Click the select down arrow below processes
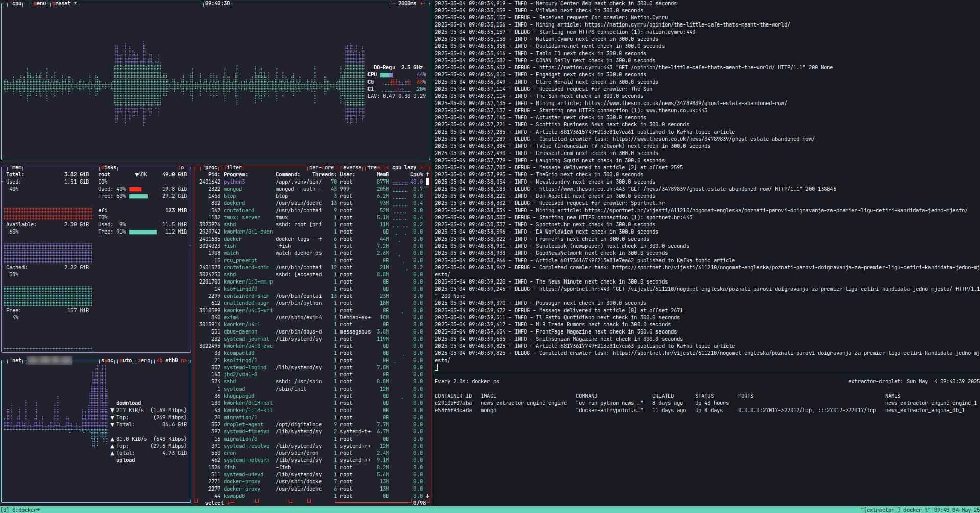Image resolution: width=980 pixels, height=513 pixels. click(x=228, y=503)
